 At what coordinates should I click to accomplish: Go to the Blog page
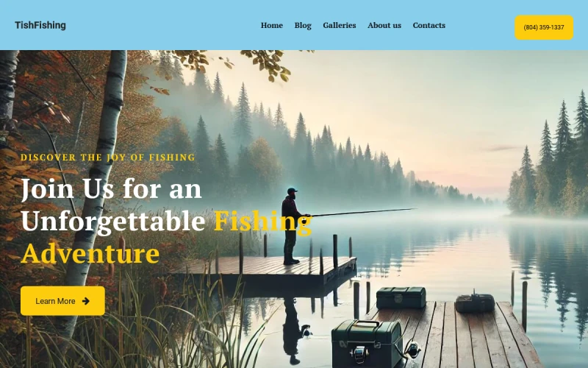[303, 25]
